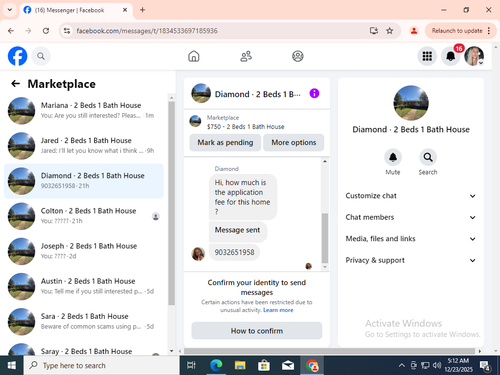Open the Facebook logo home link
The height and width of the screenshot is (375, 500).
pos(17,56)
